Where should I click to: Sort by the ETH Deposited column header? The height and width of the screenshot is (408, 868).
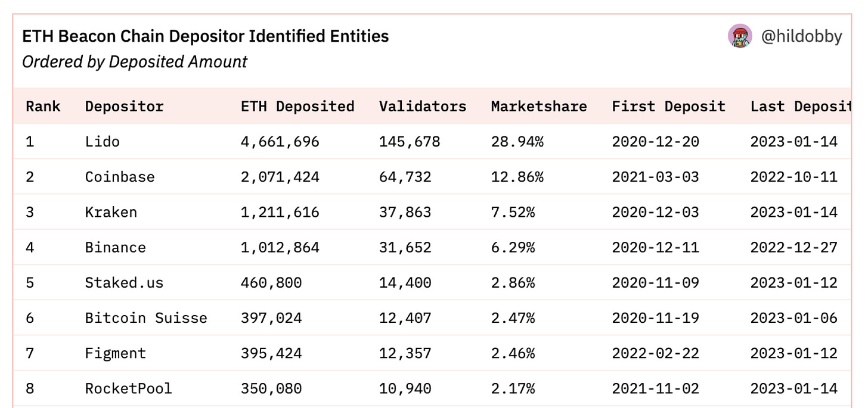click(297, 107)
